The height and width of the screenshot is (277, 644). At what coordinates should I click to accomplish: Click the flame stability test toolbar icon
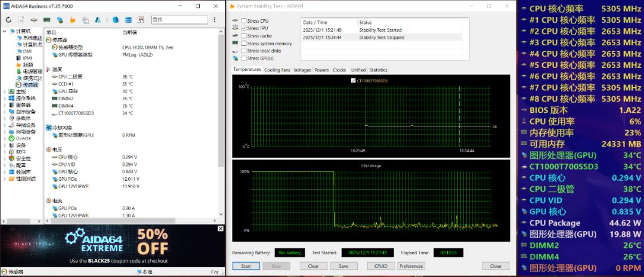coord(73,20)
